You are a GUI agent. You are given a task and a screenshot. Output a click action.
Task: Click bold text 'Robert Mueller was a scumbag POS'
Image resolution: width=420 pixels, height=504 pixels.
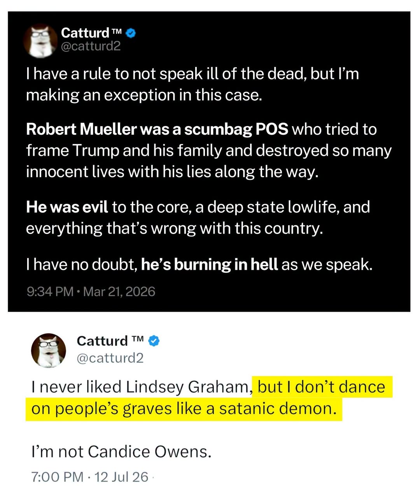[x=157, y=129]
